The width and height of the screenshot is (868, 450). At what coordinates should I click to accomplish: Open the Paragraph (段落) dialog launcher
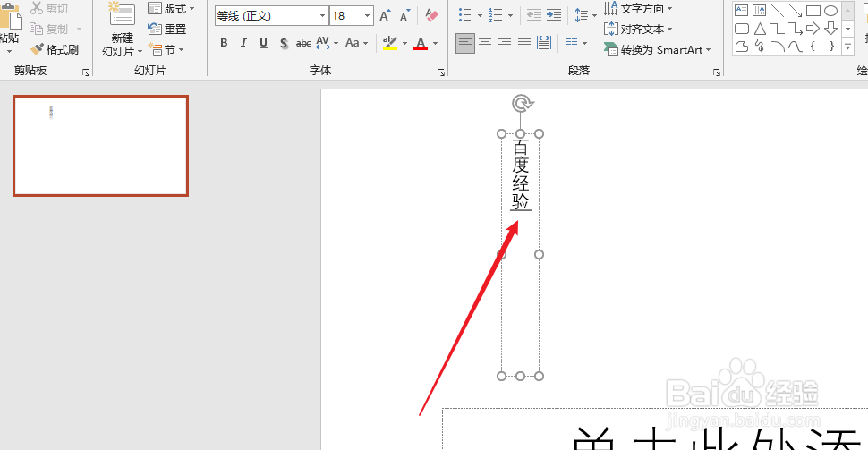tap(717, 72)
